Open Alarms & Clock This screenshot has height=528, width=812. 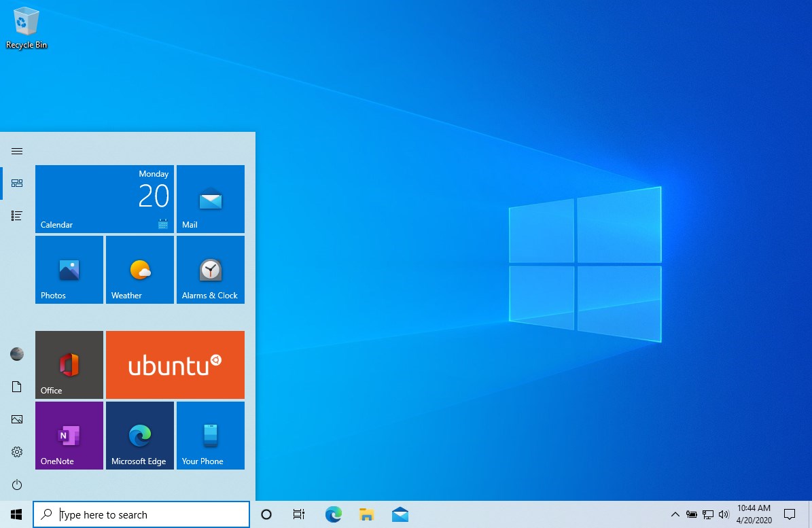[210, 269]
